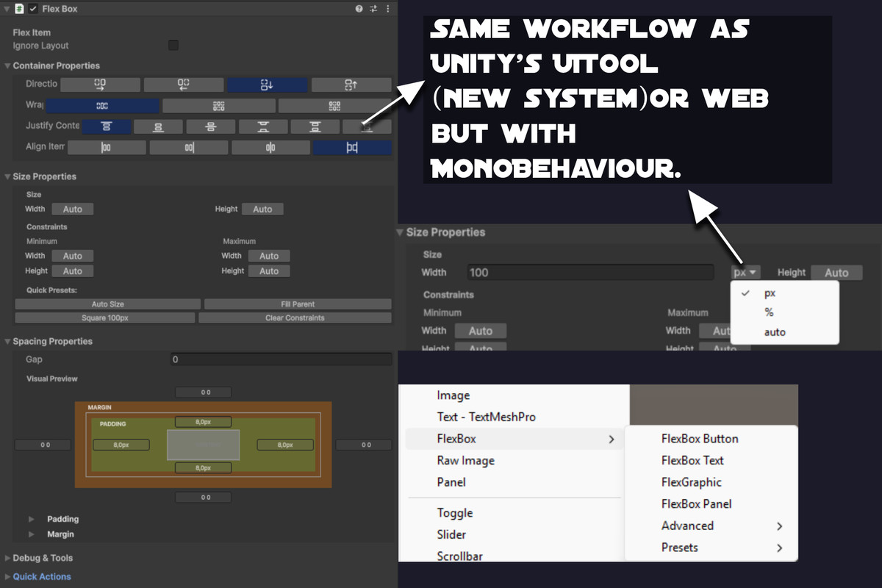
Task: Choose the no-wrap option in Wrap row
Action: click(x=102, y=106)
